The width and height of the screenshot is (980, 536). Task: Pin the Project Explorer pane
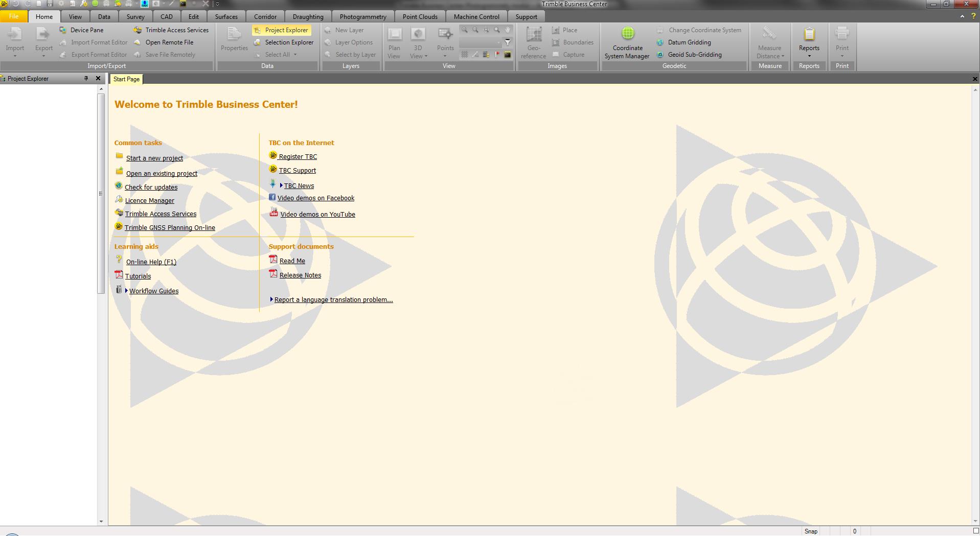(86, 78)
